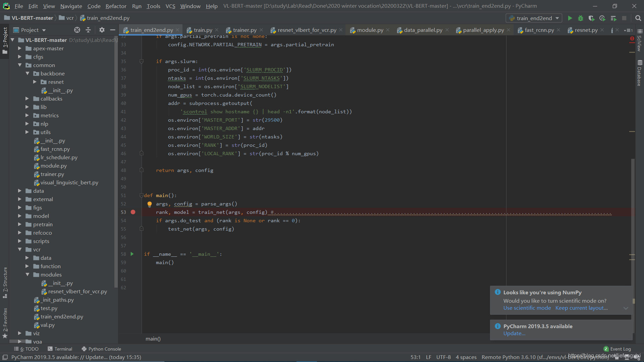
Task: Start debugging with the bug icon
Action: 581,18
